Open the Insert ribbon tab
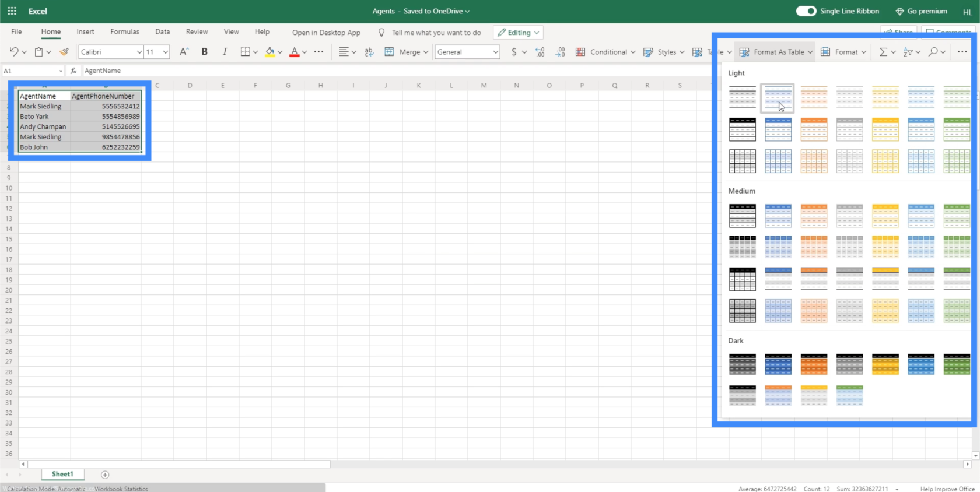Viewport: 980px width, 492px height. (x=85, y=32)
